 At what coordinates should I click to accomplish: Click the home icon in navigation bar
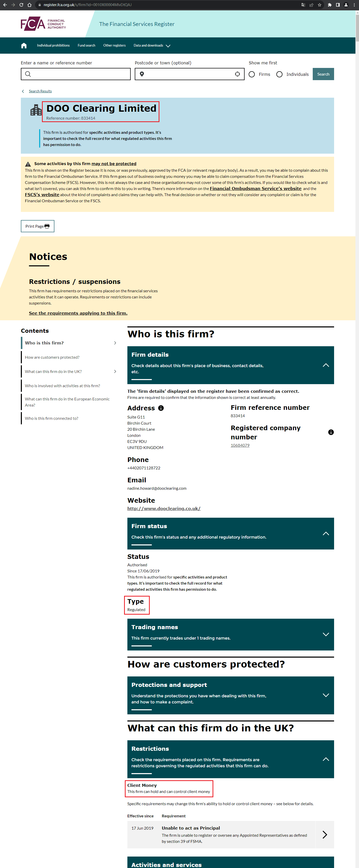(x=24, y=46)
